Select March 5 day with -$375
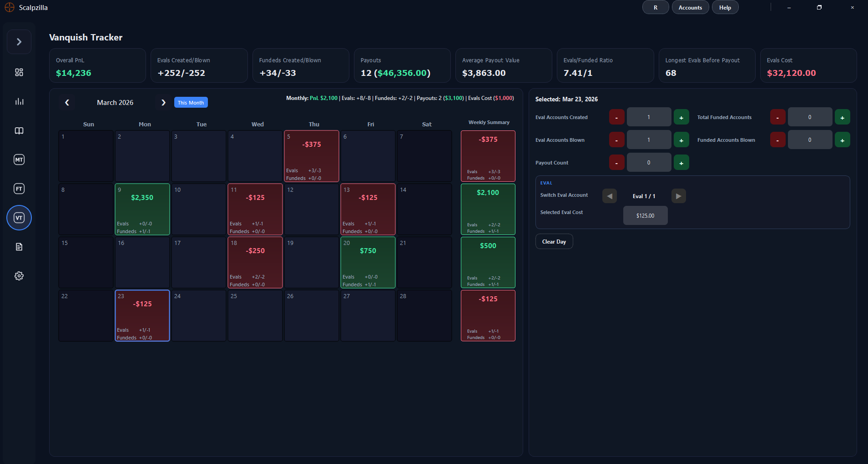The height and width of the screenshot is (464, 868). coord(312,156)
